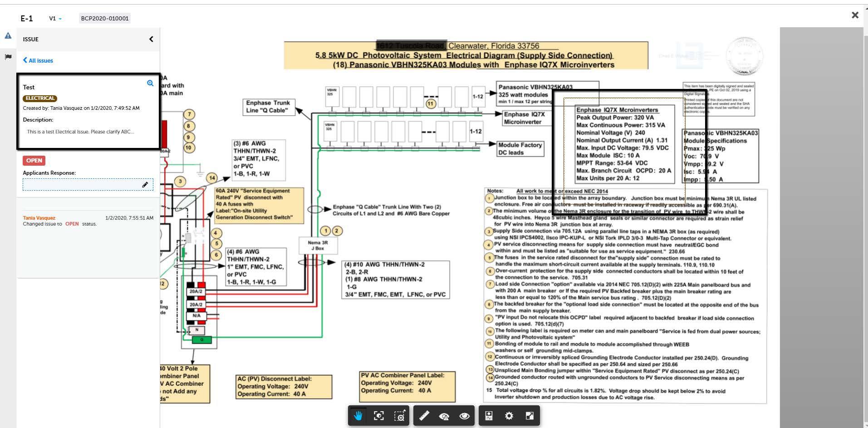Edit the applicant response with pencil icon

coord(145,184)
